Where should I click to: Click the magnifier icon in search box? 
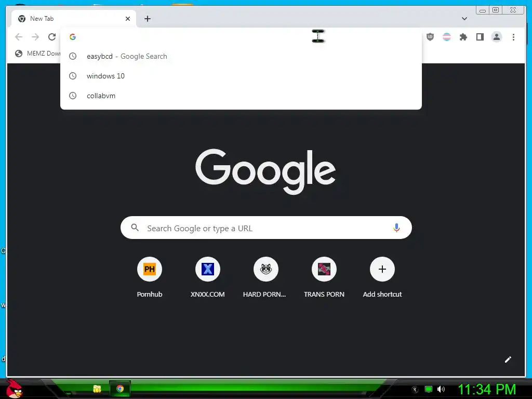135,228
